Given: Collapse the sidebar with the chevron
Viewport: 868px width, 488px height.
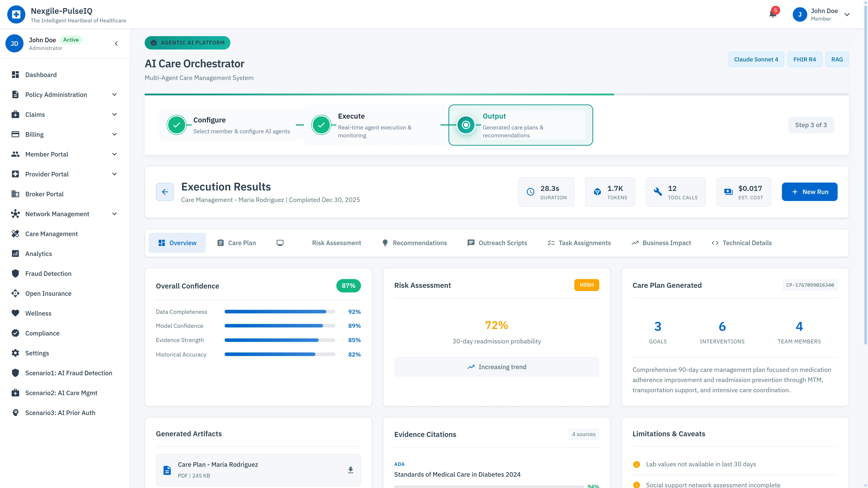Looking at the screenshot, I should coord(116,43).
